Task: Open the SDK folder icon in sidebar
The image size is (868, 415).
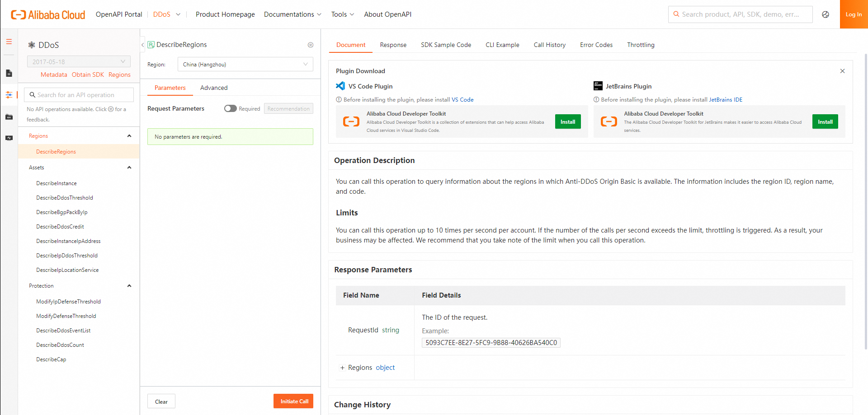Action: [x=9, y=117]
